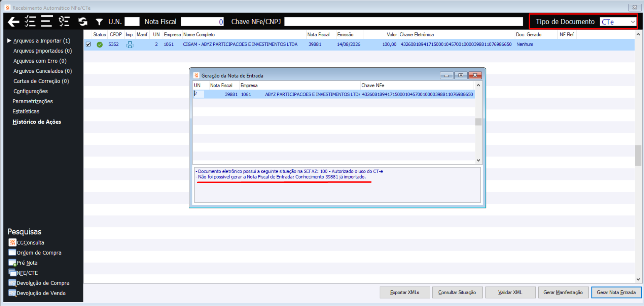Click the main grid scroll-up arrow

(638, 34)
